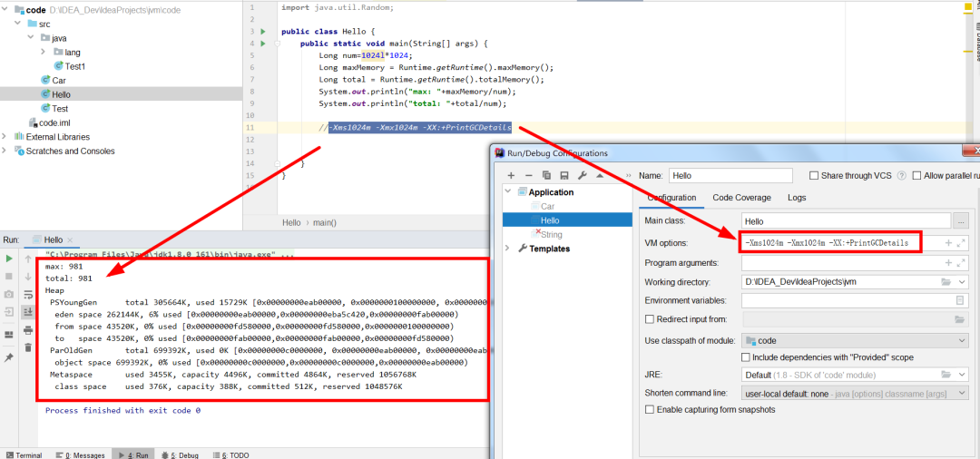Select String configuration in list
The height and width of the screenshot is (459, 980).
tap(552, 234)
